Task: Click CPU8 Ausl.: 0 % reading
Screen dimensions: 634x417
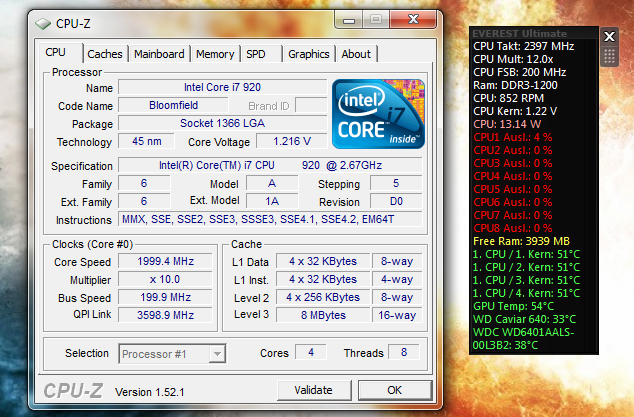Action: point(513,228)
